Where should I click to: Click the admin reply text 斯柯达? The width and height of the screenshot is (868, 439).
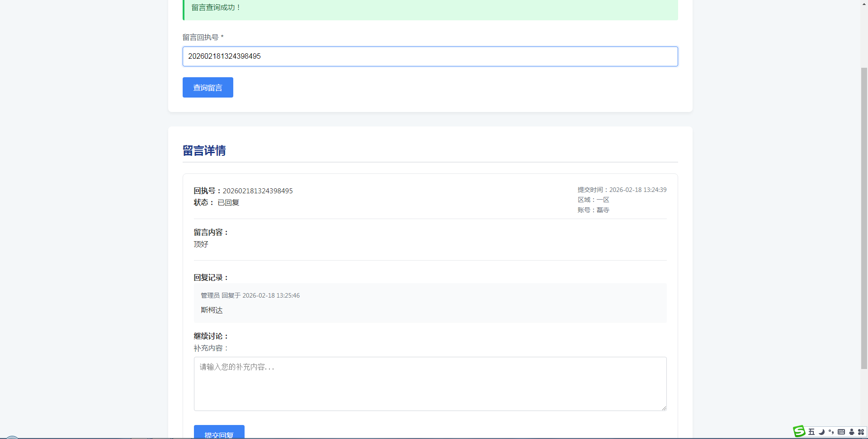tap(212, 310)
